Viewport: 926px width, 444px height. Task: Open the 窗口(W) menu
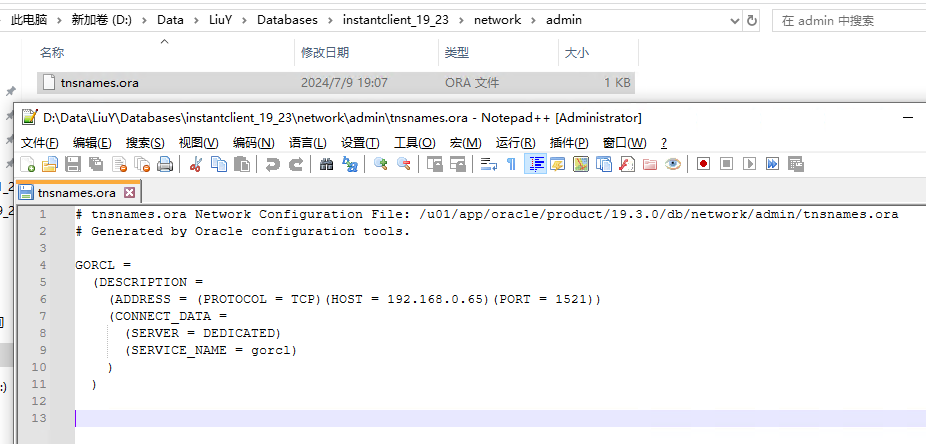point(624,143)
